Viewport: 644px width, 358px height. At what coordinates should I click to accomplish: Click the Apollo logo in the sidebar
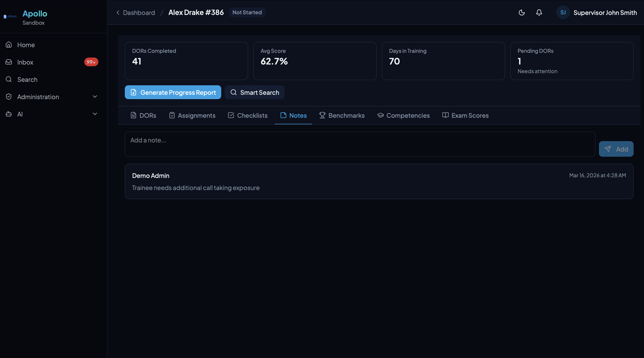pyautogui.click(x=10, y=16)
